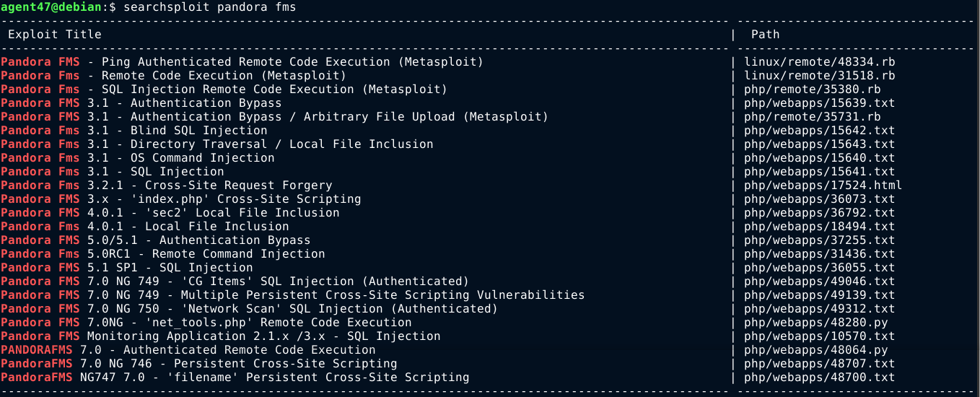Screen dimensions: 980x397
Task: Click the path php/webapps/48700.txt
Action: point(819,378)
